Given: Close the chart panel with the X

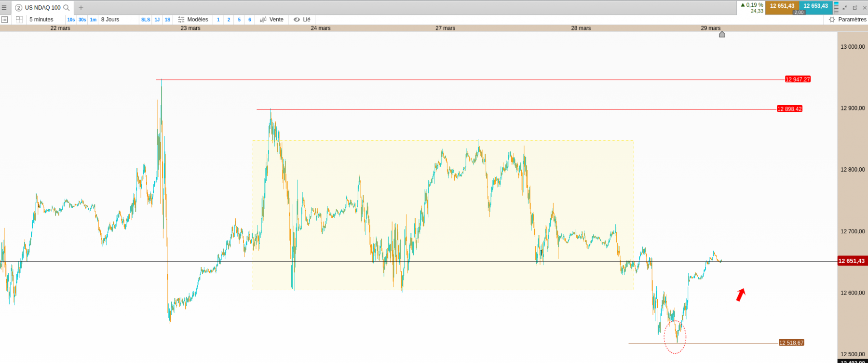Looking at the screenshot, I should pos(865,8).
